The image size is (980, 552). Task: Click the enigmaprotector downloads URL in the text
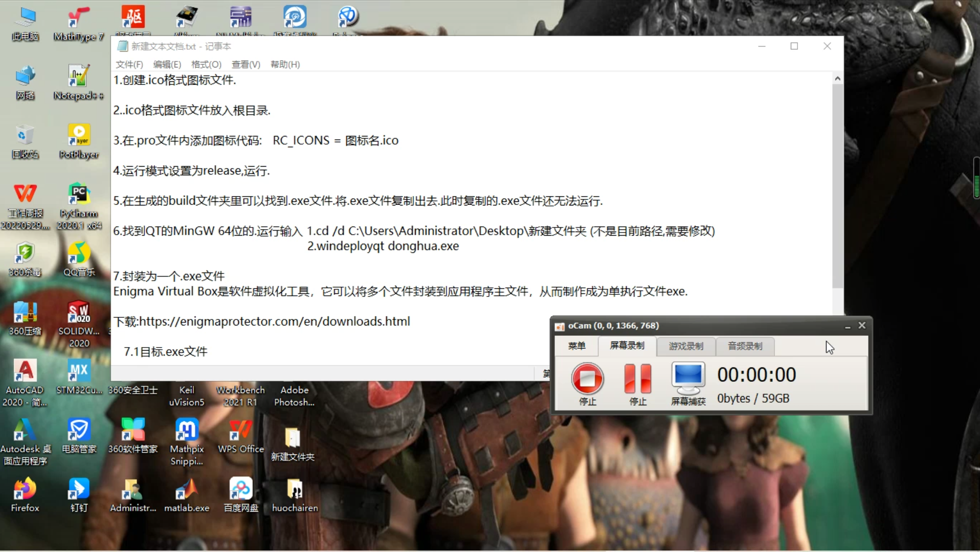pyautogui.click(x=275, y=321)
